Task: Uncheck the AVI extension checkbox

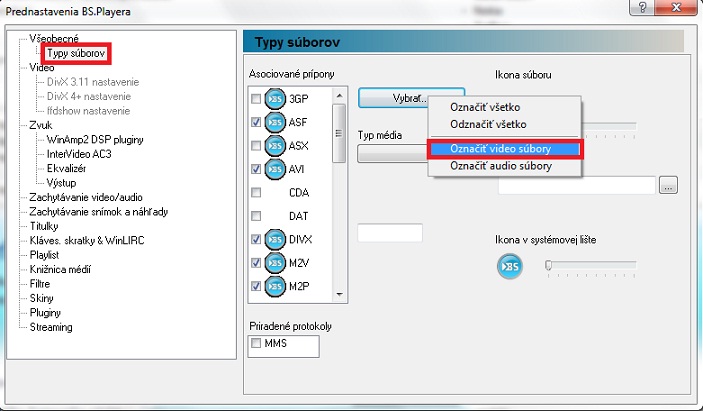Action: (x=256, y=169)
